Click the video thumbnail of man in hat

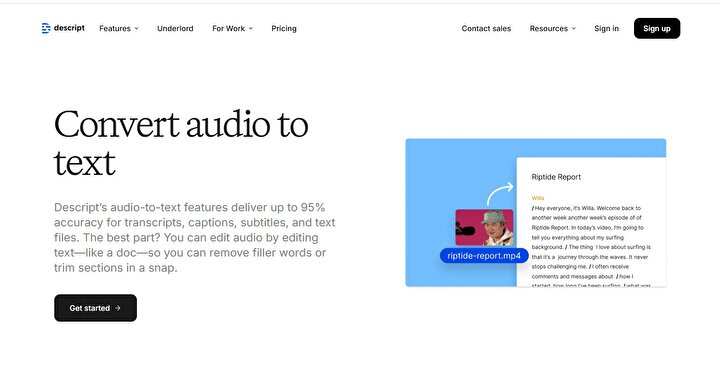pos(484,228)
